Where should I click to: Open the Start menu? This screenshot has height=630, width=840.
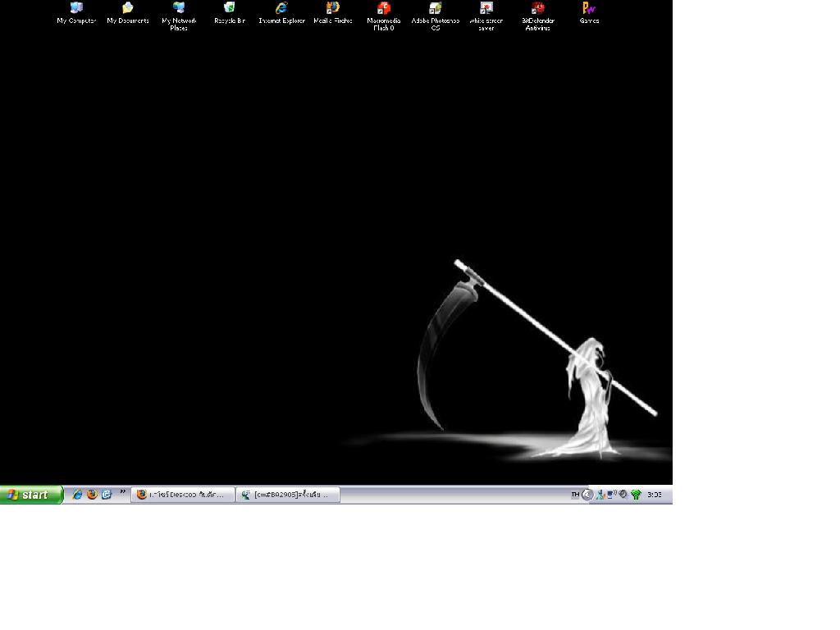[31, 495]
